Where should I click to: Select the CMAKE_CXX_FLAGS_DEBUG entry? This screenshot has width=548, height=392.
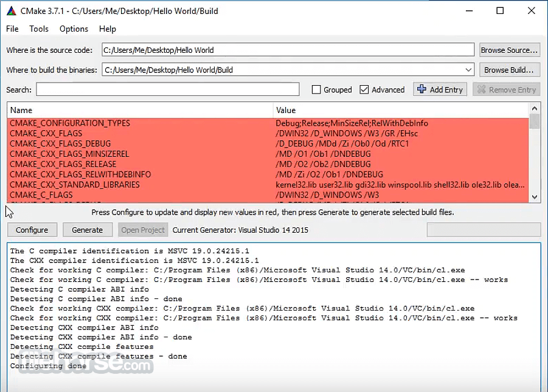coord(60,143)
